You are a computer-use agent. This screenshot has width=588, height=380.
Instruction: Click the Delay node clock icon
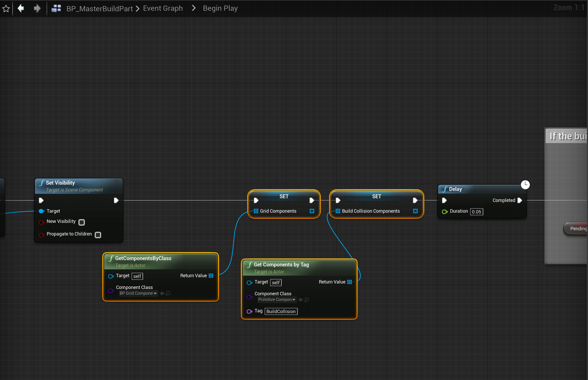[525, 185]
